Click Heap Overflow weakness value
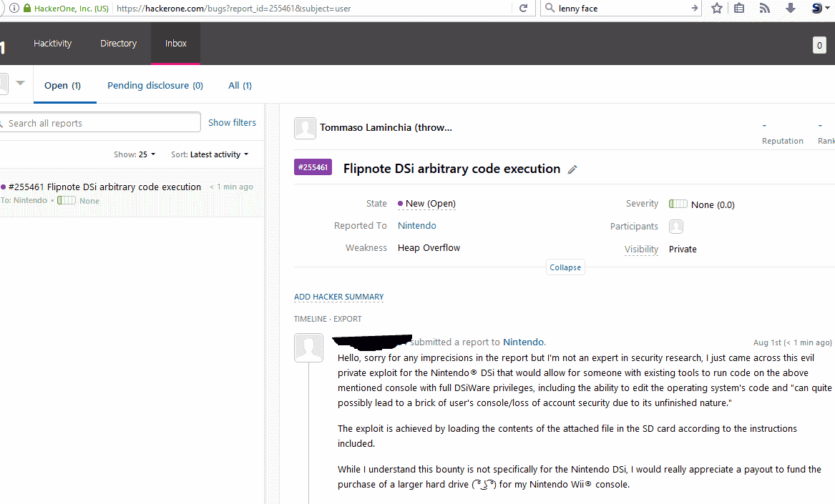 pyautogui.click(x=429, y=248)
